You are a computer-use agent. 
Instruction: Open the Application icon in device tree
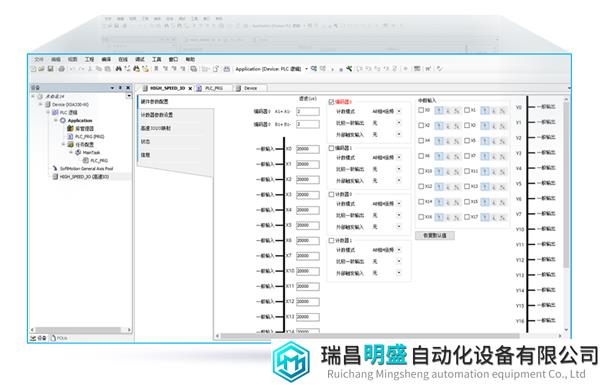63,121
